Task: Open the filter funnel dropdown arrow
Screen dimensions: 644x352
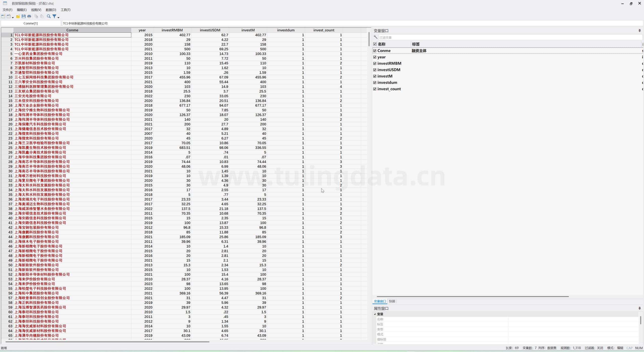Action: [58, 17]
